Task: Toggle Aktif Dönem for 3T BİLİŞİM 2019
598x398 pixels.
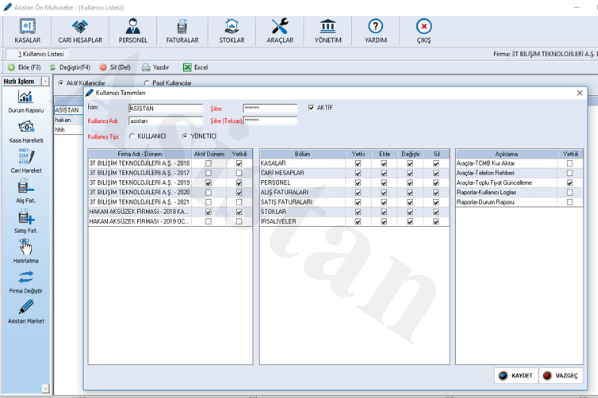Action: tap(208, 183)
